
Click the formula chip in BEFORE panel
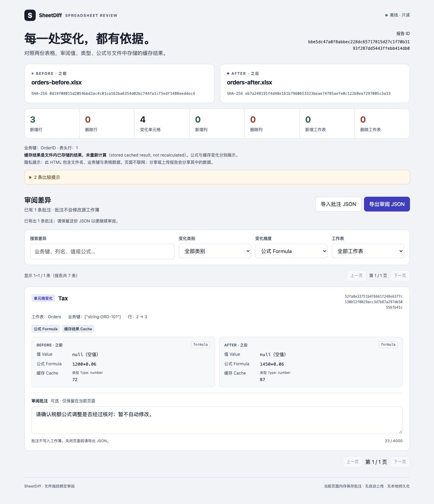coord(201,344)
